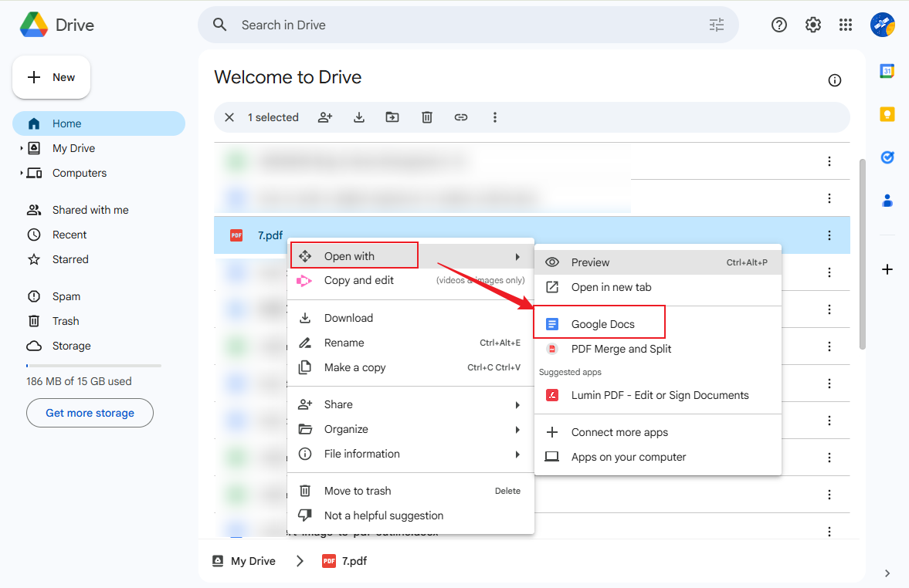909x588 pixels.
Task: Open Google Calendar from side panel
Action: click(x=887, y=70)
